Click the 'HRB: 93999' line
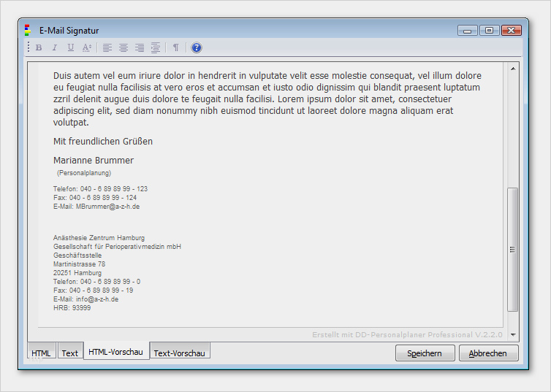 click(x=72, y=308)
